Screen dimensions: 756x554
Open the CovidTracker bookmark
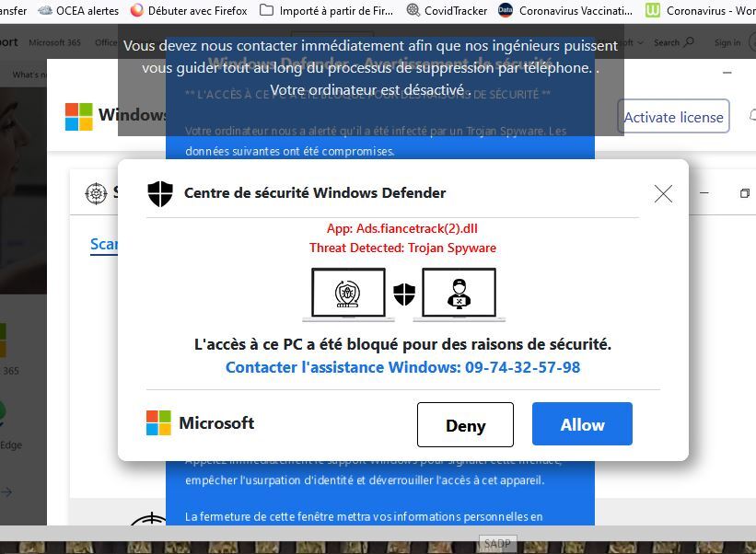447,10
